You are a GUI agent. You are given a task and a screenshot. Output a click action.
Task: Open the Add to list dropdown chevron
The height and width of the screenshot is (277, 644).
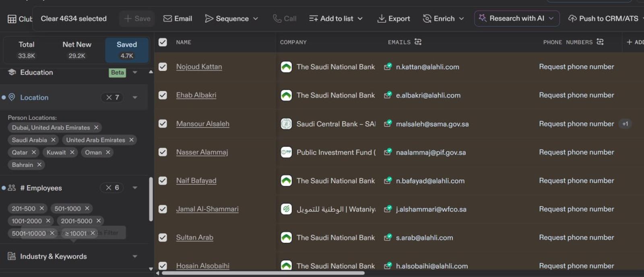click(360, 19)
